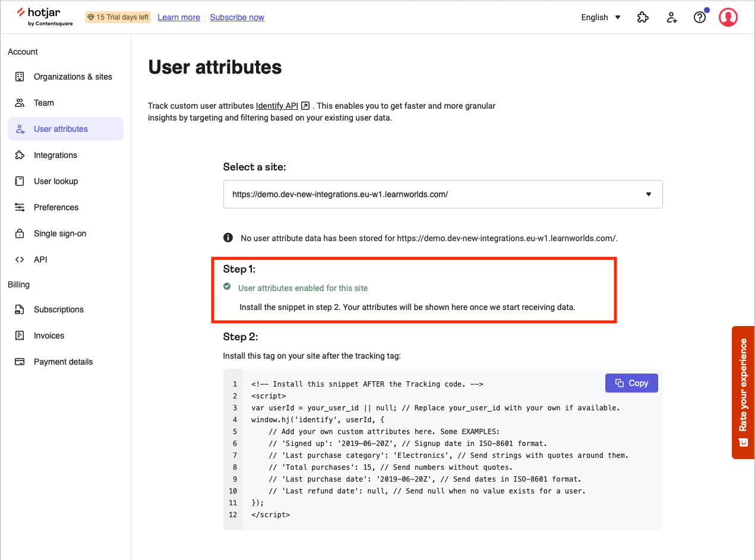The image size is (755, 560).
Task: Open the help question mark icon
Action: coord(700,17)
